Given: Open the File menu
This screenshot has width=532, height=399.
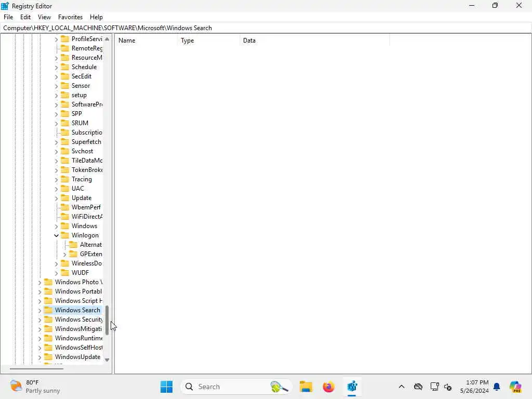Looking at the screenshot, I should [8, 17].
